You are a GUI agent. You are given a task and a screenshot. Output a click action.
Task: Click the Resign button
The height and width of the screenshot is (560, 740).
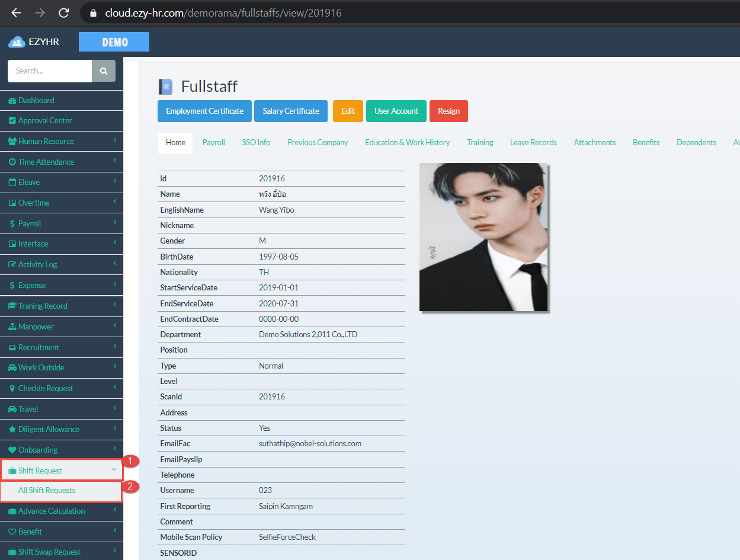click(449, 111)
